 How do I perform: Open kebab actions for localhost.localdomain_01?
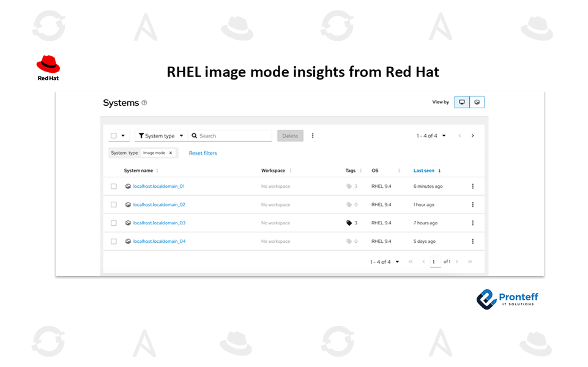(472, 187)
